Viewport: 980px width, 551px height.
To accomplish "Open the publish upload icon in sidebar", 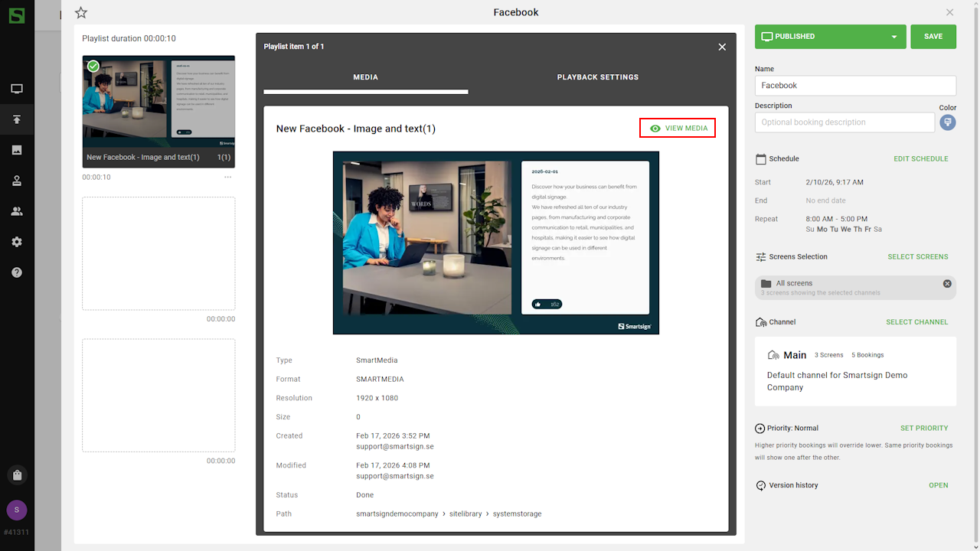I will [17, 119].
